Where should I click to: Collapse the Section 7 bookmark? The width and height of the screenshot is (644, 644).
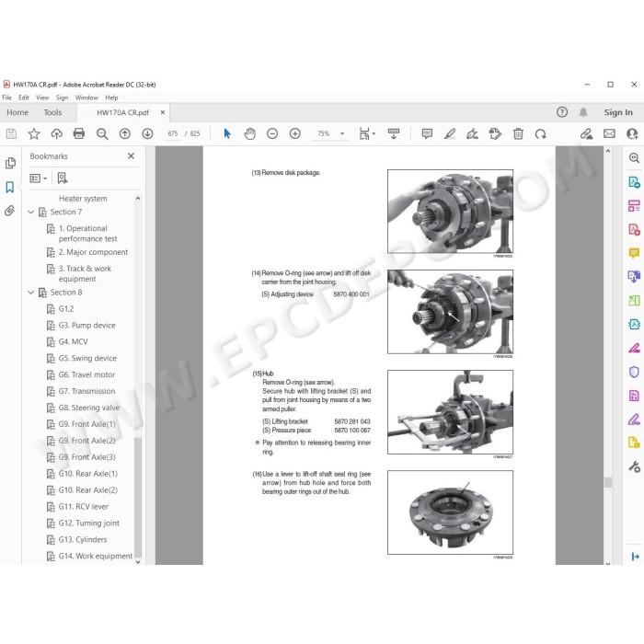point(30,212)
